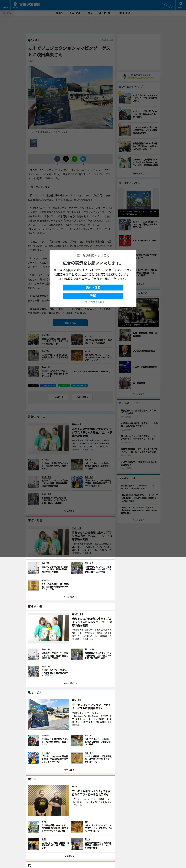Viewport: 186px width, 868px height.
Task: Click the B!ブックマーク button
Action: [x=80, y=386]
